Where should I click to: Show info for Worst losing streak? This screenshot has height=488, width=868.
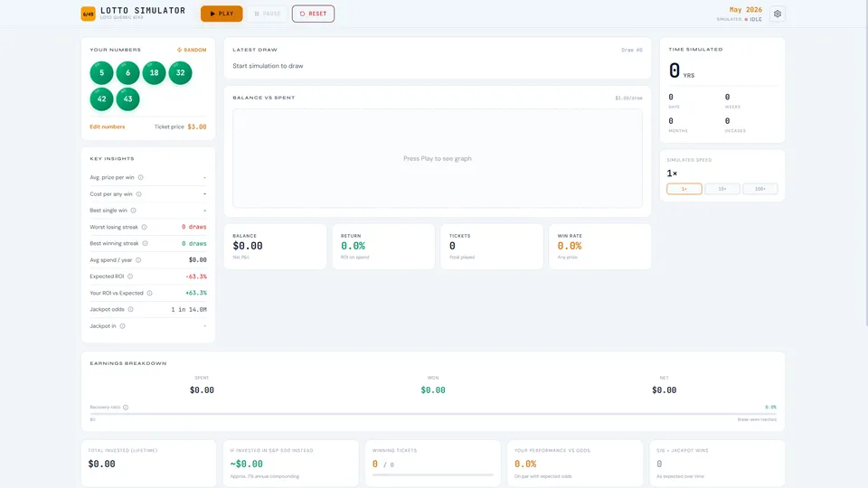(145, 227)
